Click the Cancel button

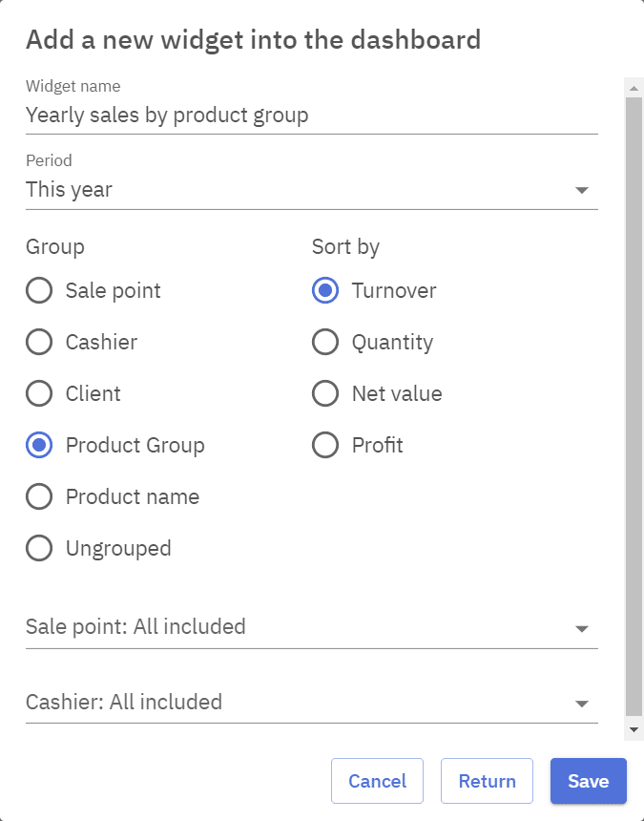(377, 781)
